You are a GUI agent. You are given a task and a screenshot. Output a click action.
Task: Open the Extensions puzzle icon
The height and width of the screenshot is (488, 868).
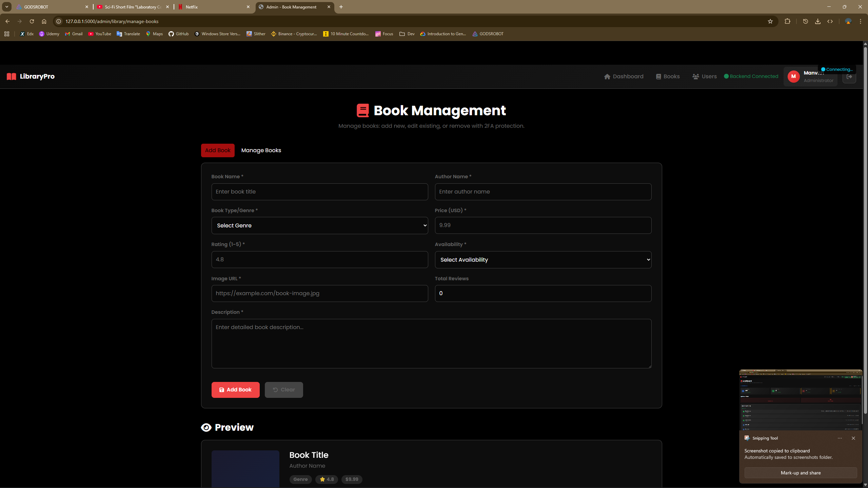point(788,21)
